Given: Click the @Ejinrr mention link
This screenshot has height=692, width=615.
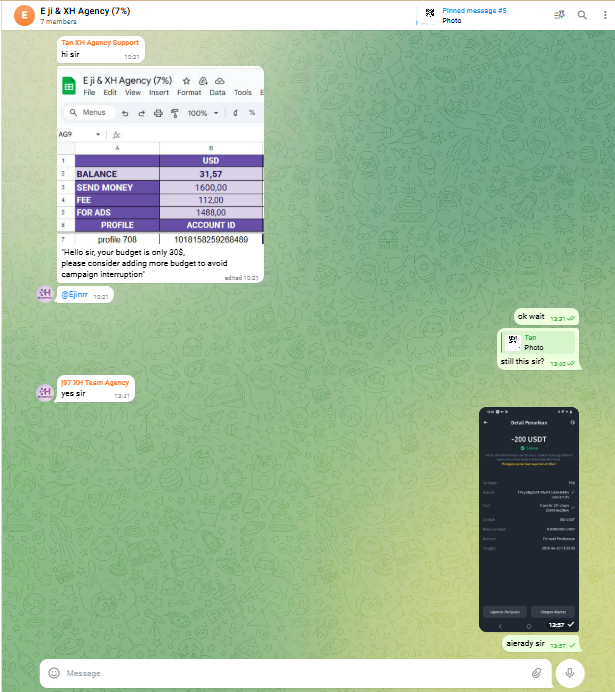Looking at the screenshot, I should click(x=76, y=296).
